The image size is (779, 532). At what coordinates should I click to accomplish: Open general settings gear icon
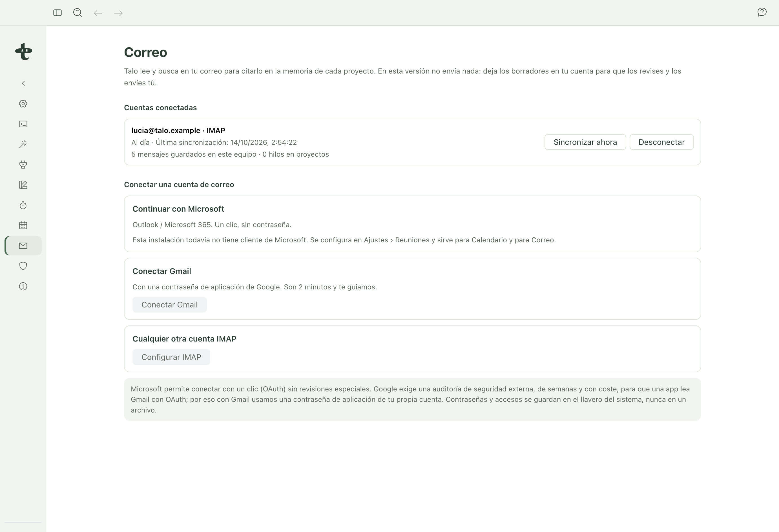(x=23, y=104)
